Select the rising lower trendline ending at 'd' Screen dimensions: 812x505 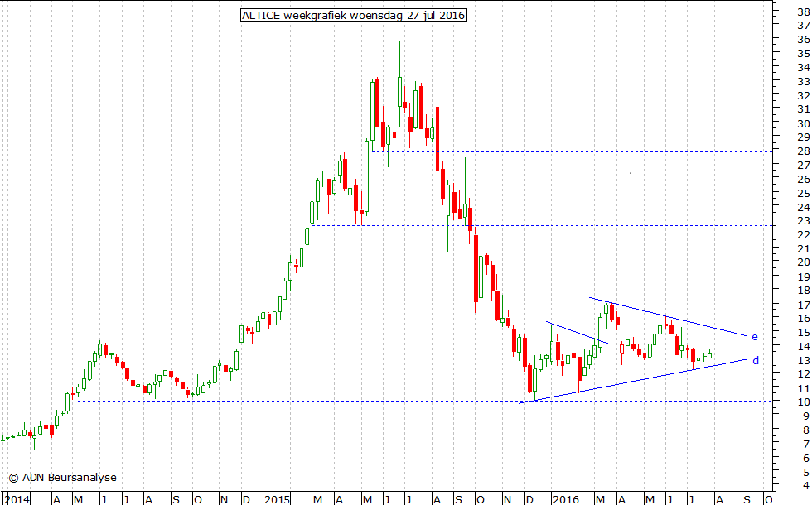[633, 381]
